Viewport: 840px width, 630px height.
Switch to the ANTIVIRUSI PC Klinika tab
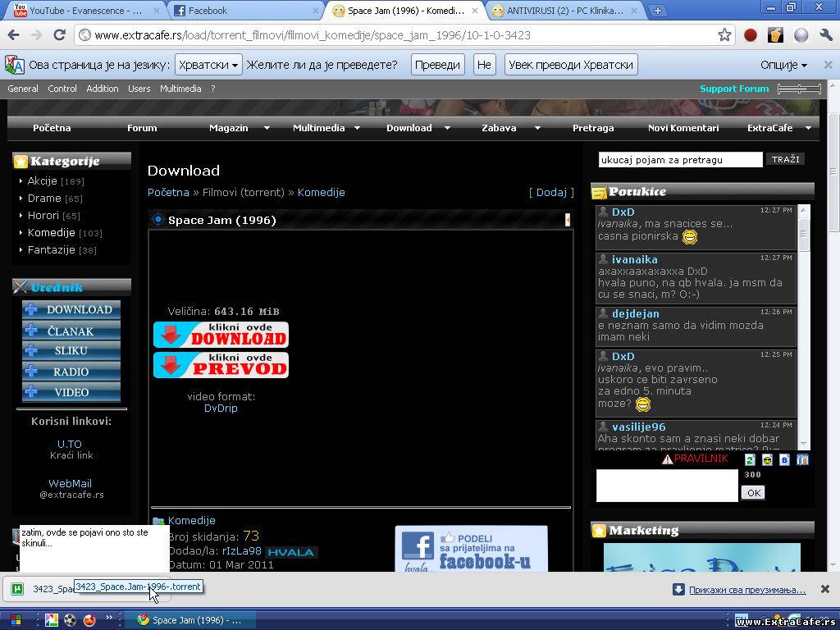pos(564,11)
